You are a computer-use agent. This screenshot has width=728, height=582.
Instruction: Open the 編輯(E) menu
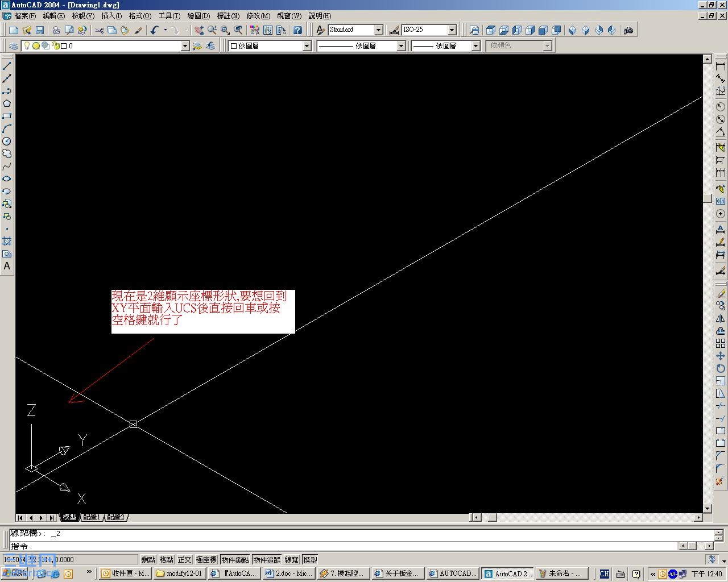[53, 16]
